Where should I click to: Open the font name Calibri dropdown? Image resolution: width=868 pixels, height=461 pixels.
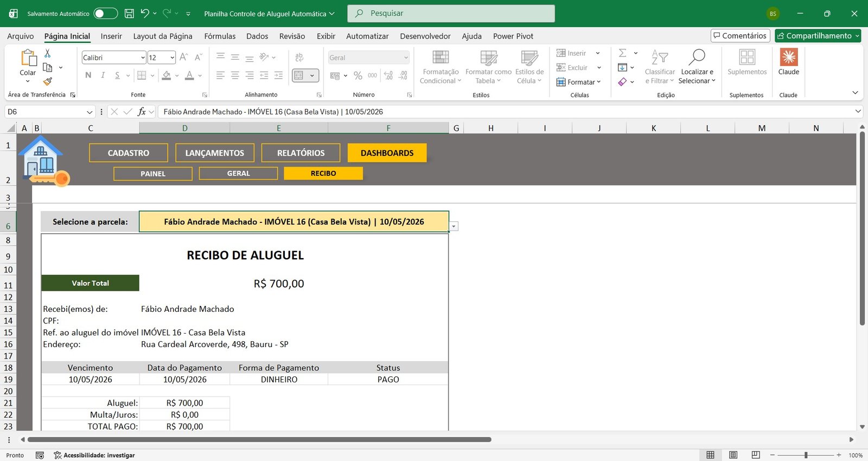point(143,57)
